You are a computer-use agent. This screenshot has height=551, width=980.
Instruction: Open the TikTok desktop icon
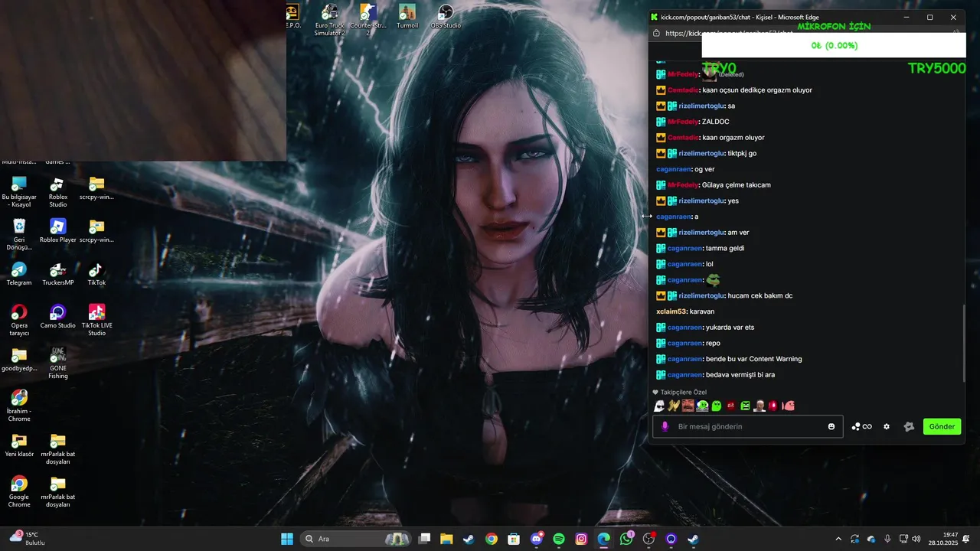pos(96,274)
